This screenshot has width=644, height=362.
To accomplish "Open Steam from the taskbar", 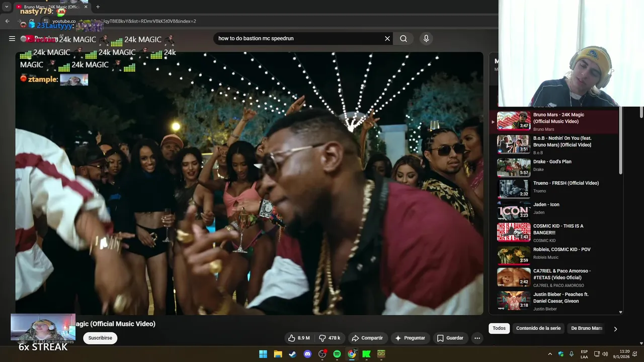I will [292, 354].
